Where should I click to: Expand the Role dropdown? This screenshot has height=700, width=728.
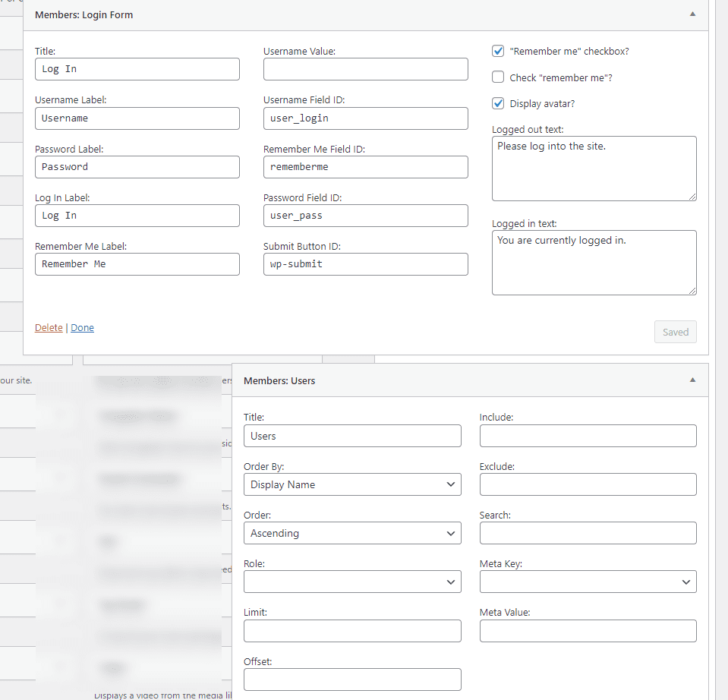[x=352, y=582]
